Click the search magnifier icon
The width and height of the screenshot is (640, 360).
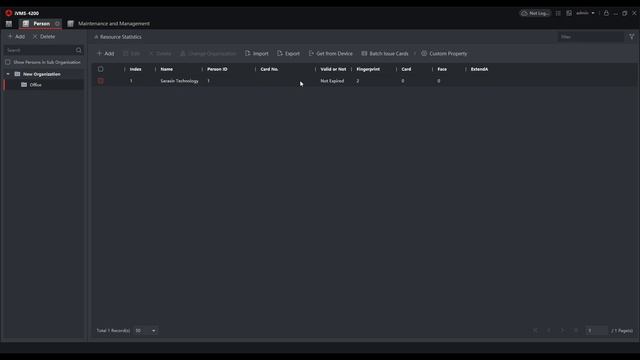(79, 50)
